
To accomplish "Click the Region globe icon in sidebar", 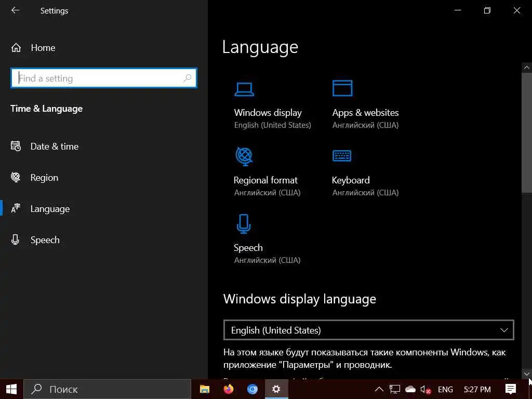I will tap(16, 177).
